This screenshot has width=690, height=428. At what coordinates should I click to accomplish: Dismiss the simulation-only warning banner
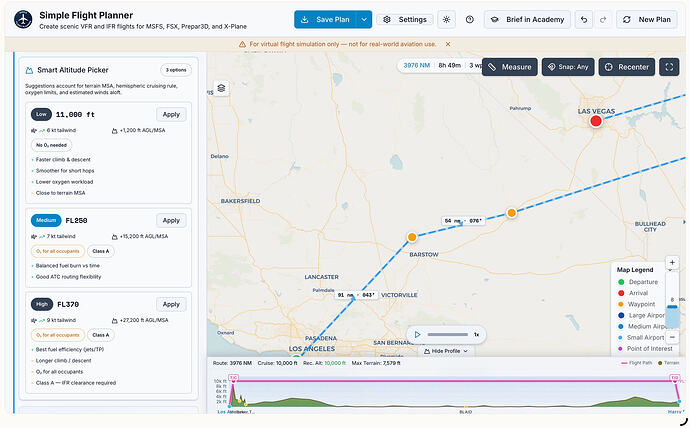click(448, 44)
